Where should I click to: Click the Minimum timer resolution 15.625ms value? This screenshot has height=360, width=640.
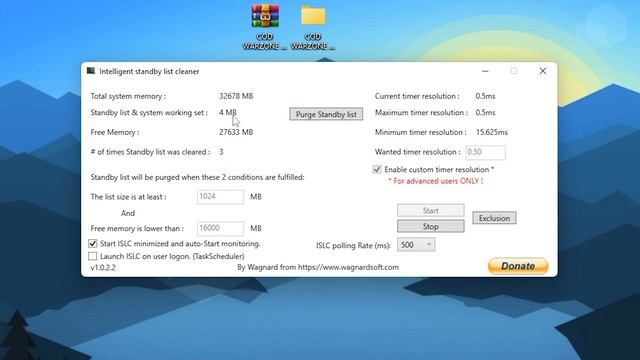492,132
